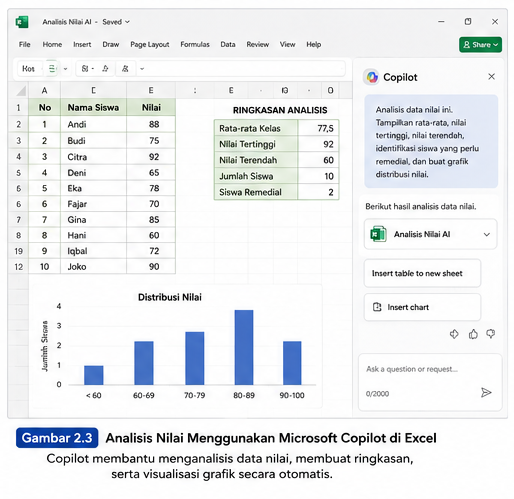Click the send message arrow icon
The width and height of the screenshot is (514, 499).
(486, 393)
